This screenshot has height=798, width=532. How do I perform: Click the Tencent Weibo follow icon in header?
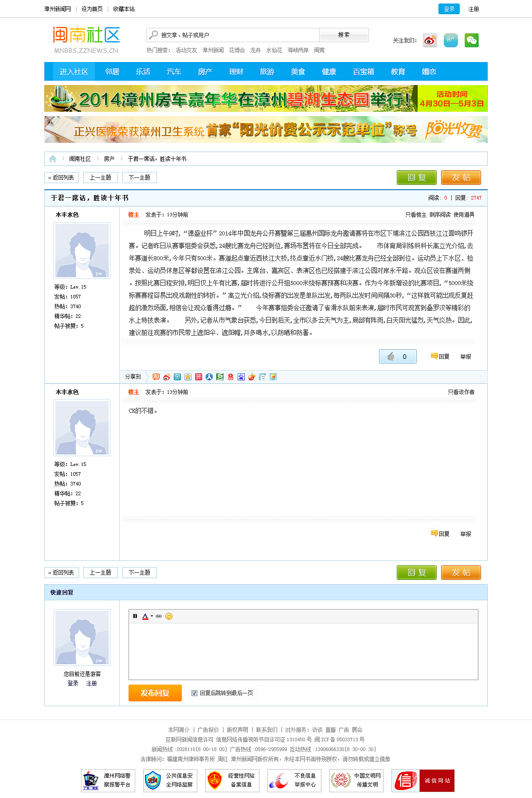tap(451, 40)
